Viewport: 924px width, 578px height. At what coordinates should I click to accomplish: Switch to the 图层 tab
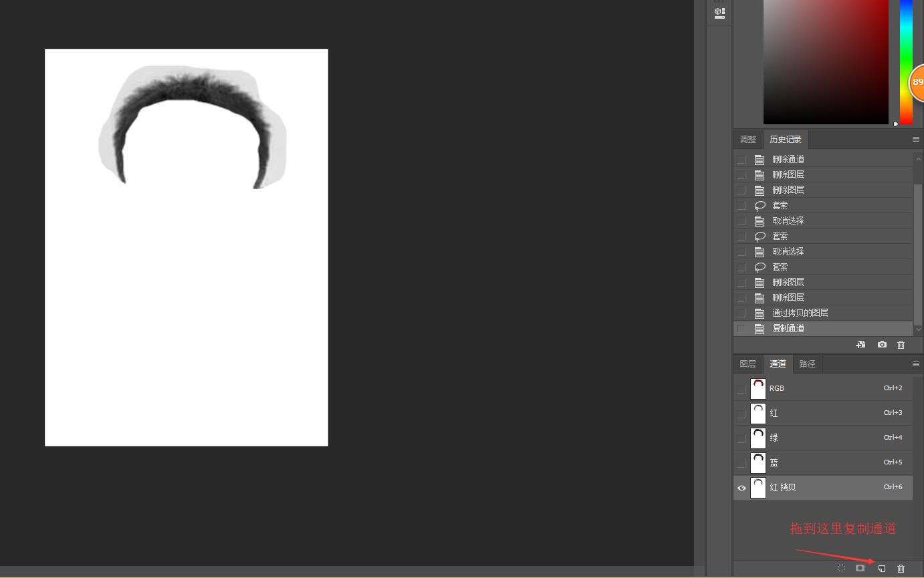[x=747, y=364]
